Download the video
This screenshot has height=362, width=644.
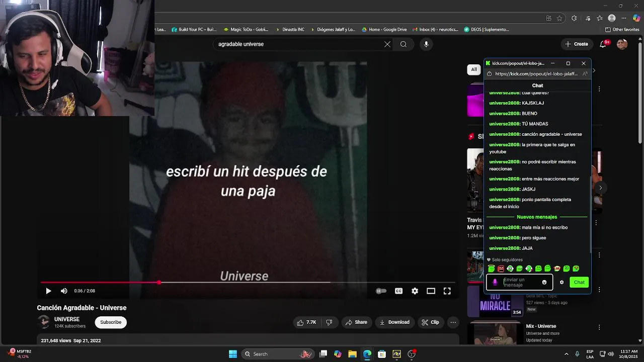(394, 322)
